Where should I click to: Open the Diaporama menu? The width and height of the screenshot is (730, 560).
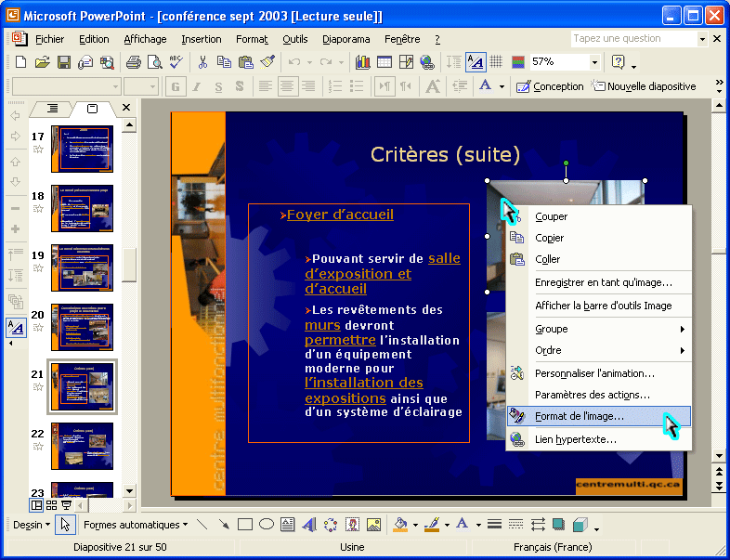pos(345,39)
